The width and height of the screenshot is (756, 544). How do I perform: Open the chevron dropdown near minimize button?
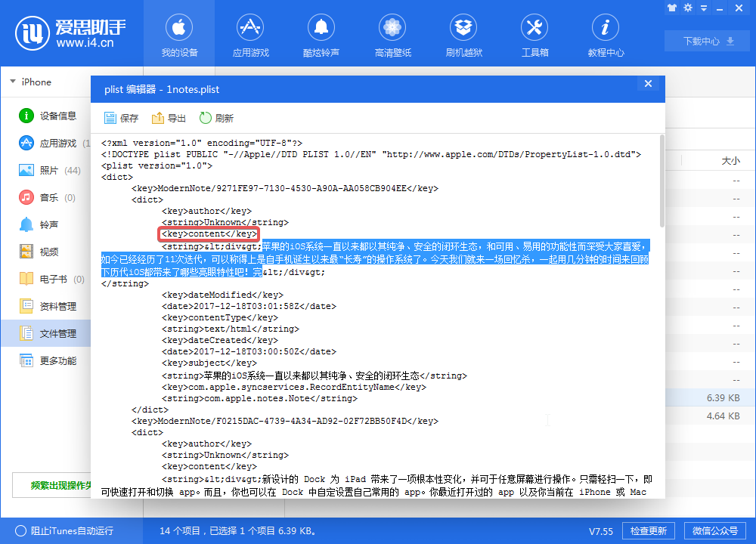point(705,8)
